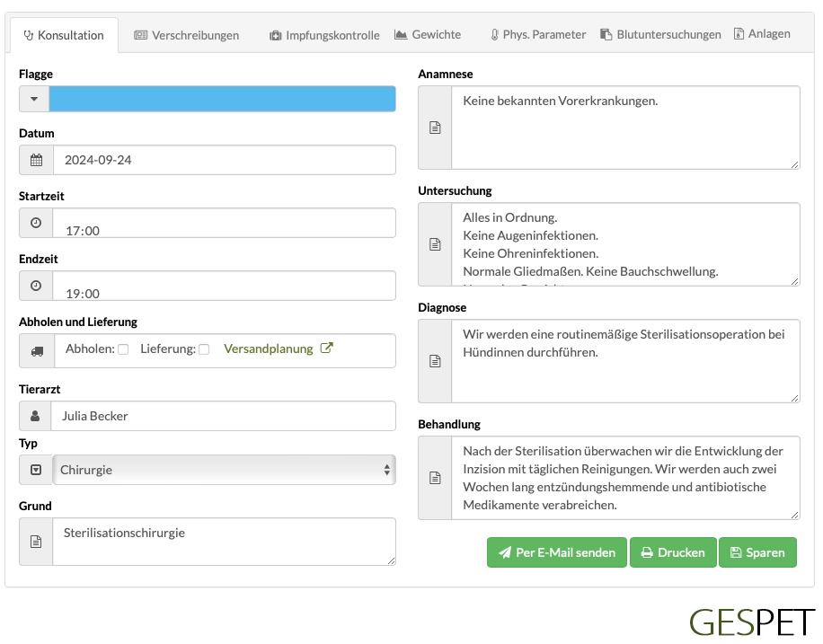Edit the Untersuchung text area
The image size is (823, 644).
pyautogui.click(x=625, y=244)
